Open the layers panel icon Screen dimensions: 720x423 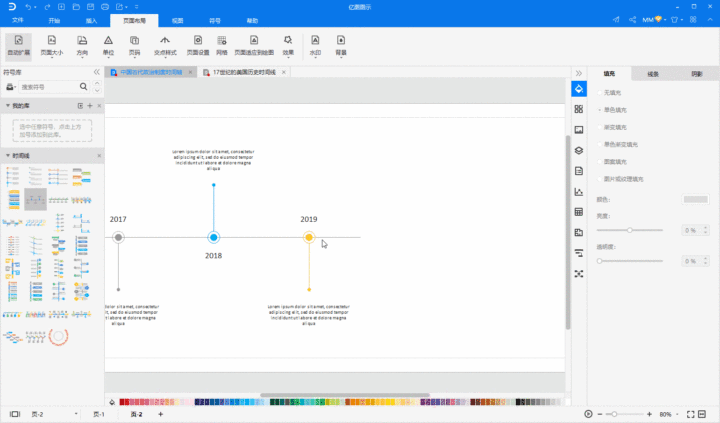[579, 150]
